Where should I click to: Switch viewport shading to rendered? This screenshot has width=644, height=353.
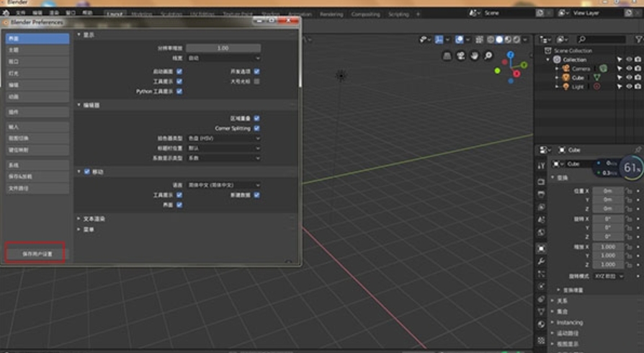pos(516,40)
